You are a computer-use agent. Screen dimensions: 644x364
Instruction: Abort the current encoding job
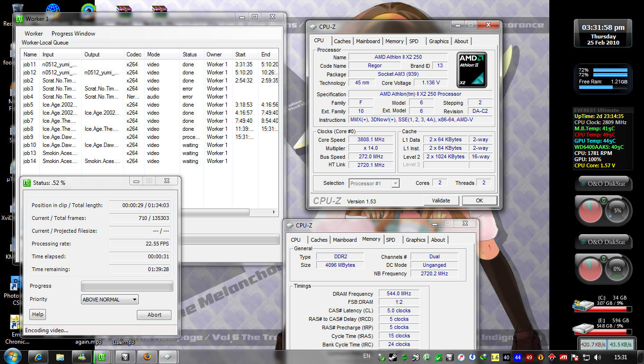click(x=154, y=315)
